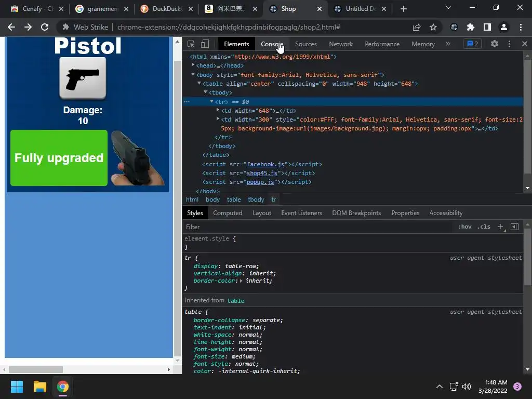
Task: Open the Event Listeners pane
Action: [x=301, y=213]
